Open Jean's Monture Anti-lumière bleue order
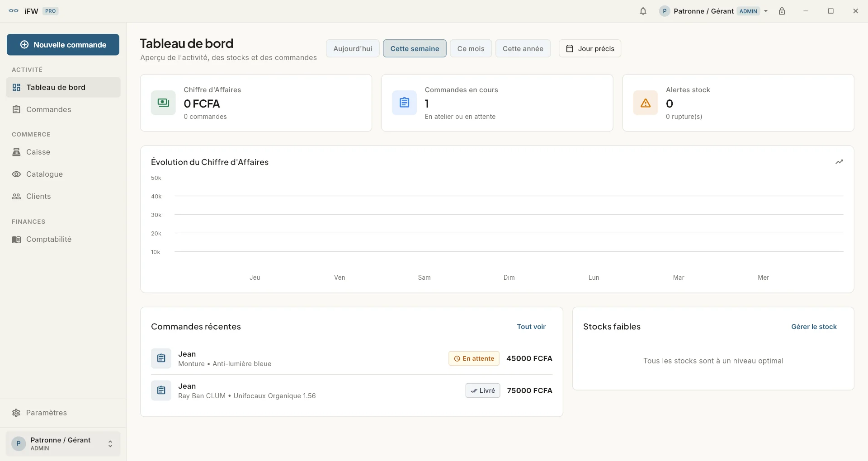The height and width of the screenshot is (461, 868). click(x=352, y=358)
